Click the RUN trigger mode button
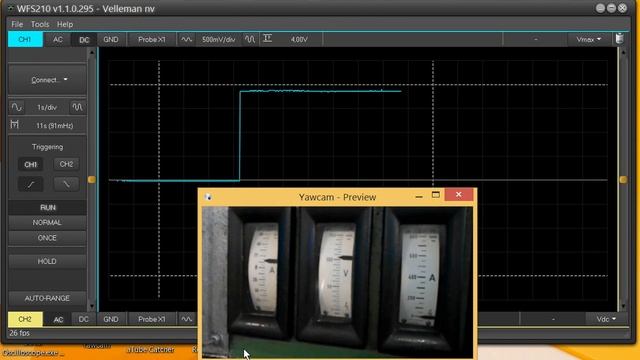640x360 pixels. point(47,207)
